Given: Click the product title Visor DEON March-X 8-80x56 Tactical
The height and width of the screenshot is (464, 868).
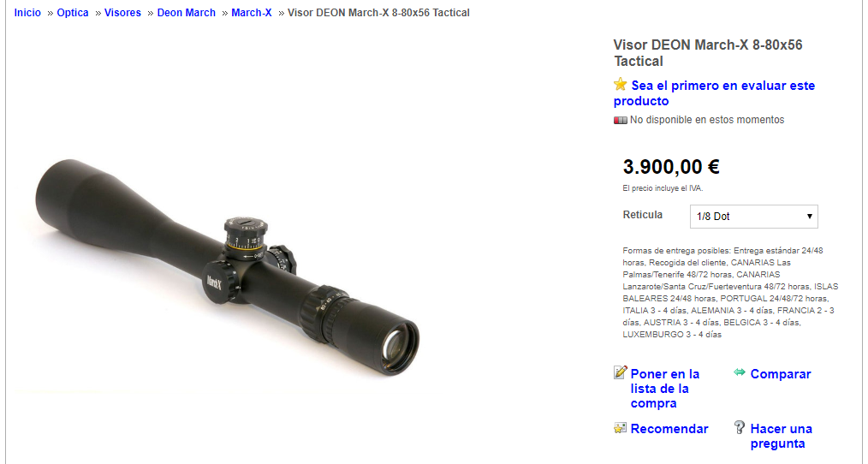Looking at the screenshot, I should 708,52.
